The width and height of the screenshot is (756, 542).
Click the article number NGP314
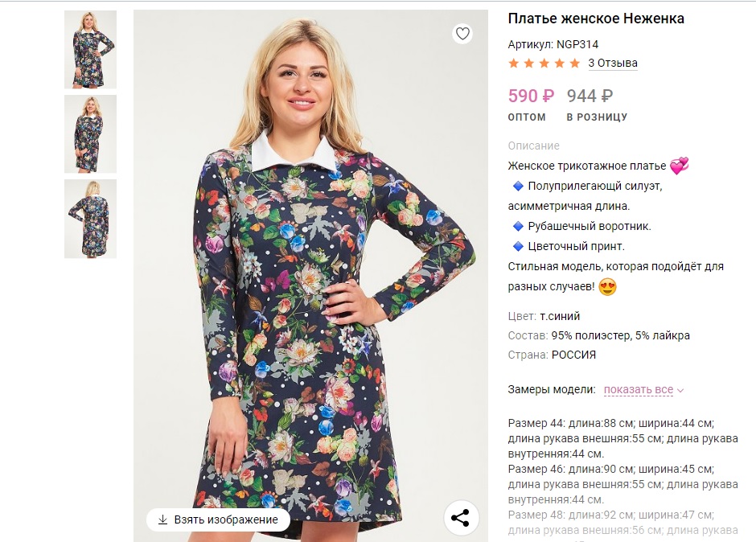coord(577,44)
